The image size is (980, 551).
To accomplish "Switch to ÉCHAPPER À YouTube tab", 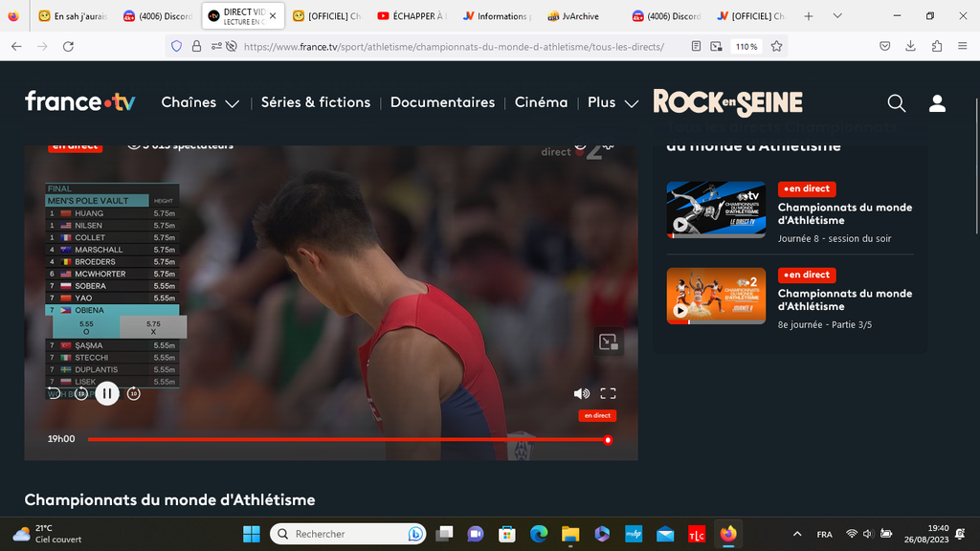I will pyautogui.click(x=412, y=16).
